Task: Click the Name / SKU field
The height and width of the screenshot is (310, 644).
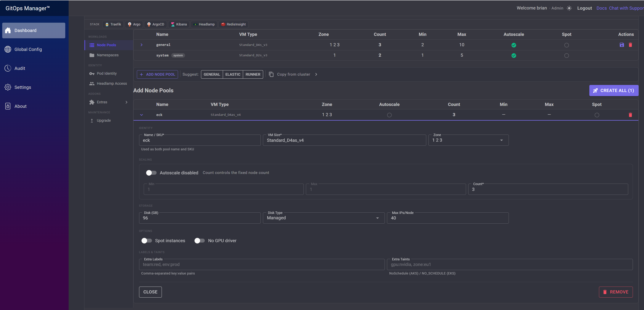Action: 200,140
